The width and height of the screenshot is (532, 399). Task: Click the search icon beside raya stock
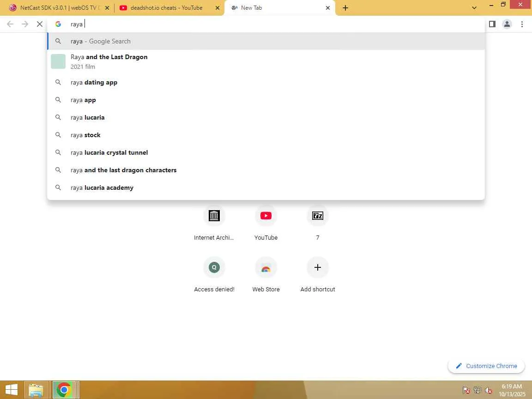(58, 135)
